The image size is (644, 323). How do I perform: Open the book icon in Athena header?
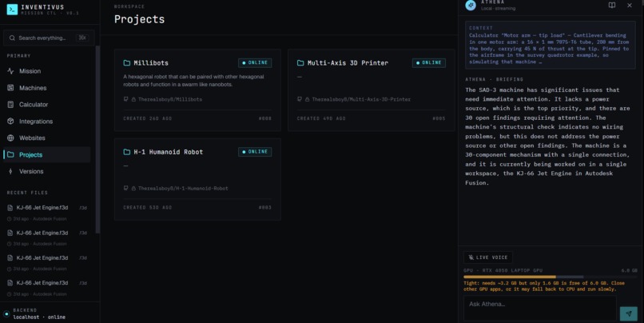click(x=612, y=6)
